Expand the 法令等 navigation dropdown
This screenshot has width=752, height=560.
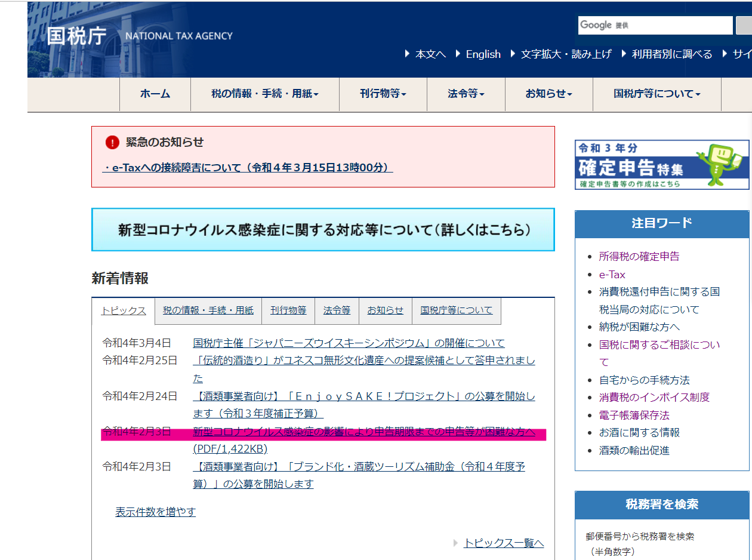point(466,94)
